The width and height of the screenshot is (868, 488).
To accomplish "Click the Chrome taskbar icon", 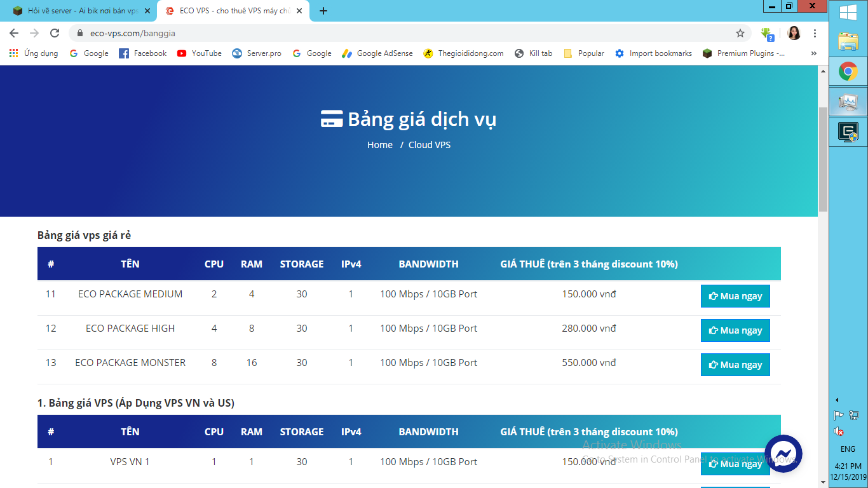I will (x=848, y=71).
